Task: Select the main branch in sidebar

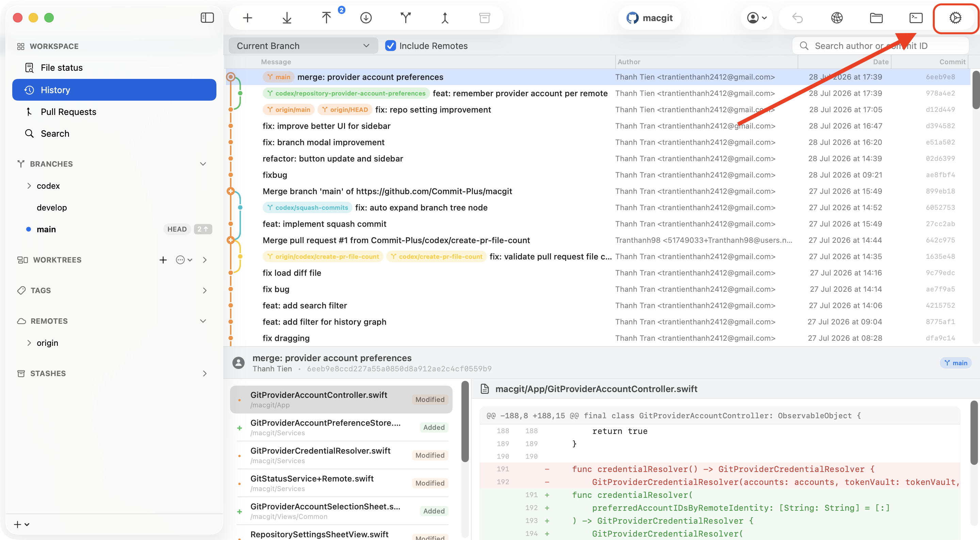Action: tap(46, 229)
